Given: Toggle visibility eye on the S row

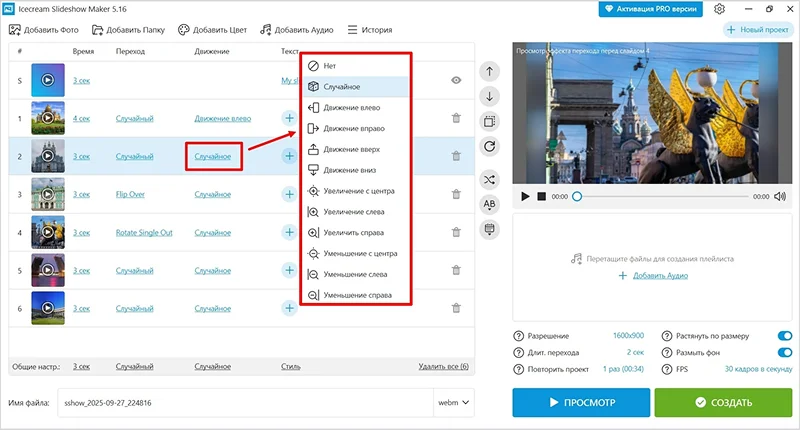Looking at the screenshot, I should (456, 80).
